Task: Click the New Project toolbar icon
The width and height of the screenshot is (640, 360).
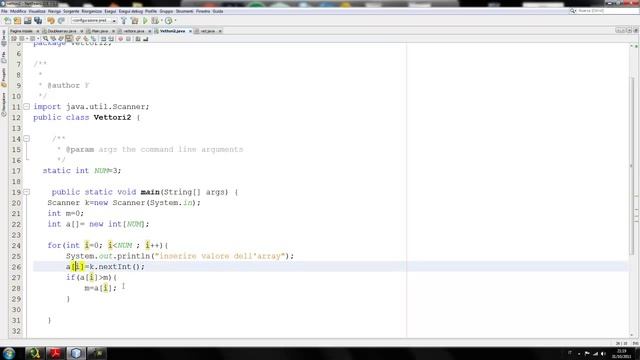Action: click(x=18, y=20)
